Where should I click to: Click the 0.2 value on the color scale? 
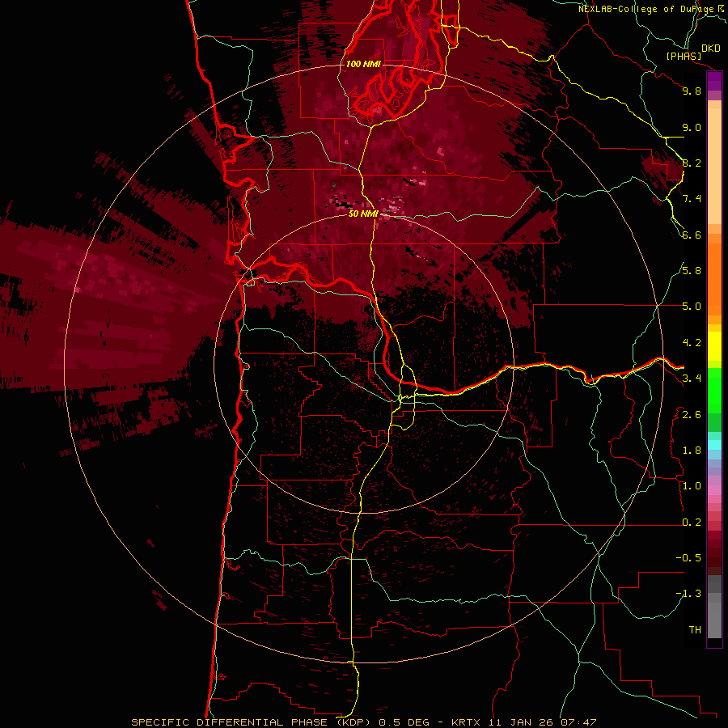(692, 523)
